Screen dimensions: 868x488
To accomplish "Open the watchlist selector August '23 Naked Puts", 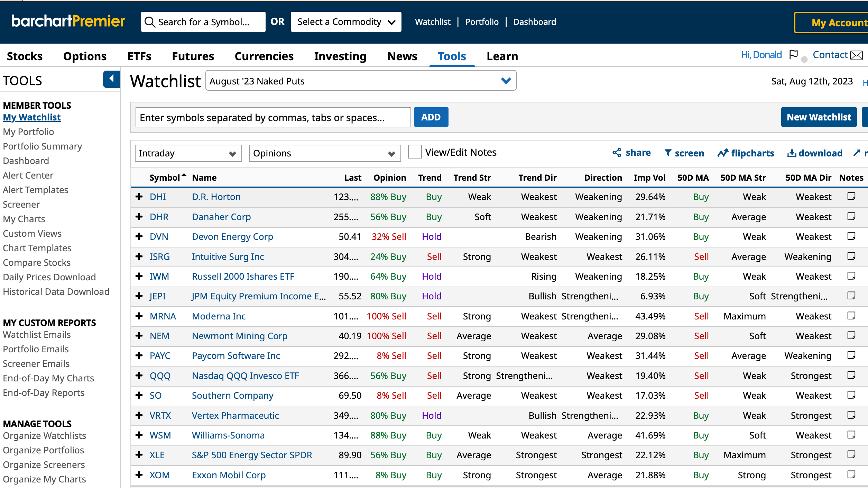I will pos(361,81).
